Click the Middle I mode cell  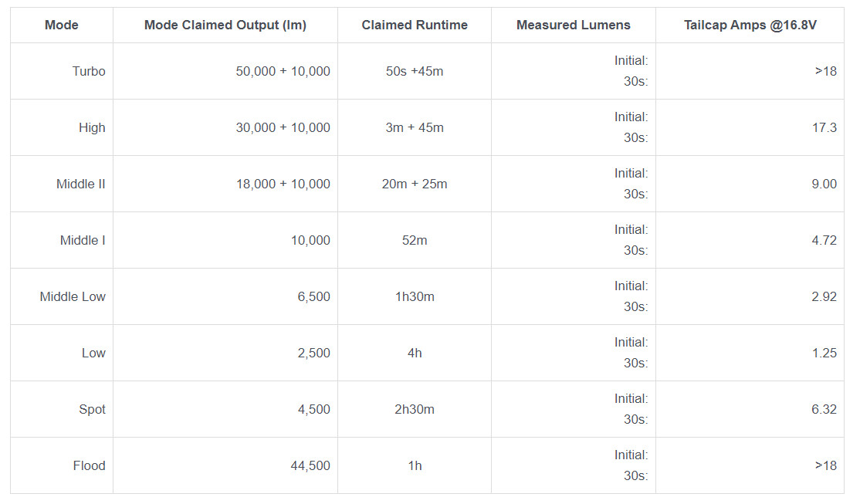[83, 240]
